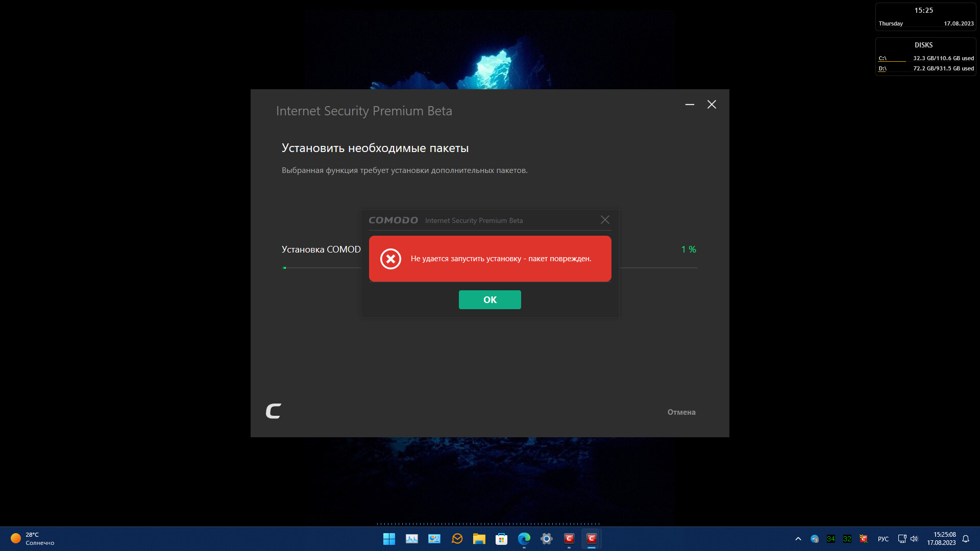This screenshot has width=980, height=551.
Task: Open the Start menu
Action: tap(389, 539)
